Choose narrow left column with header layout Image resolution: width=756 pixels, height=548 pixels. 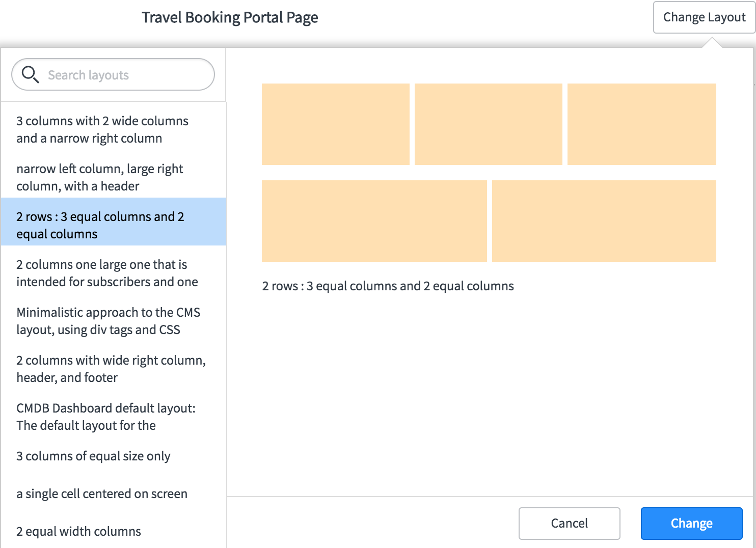click(x=114, y=177)
